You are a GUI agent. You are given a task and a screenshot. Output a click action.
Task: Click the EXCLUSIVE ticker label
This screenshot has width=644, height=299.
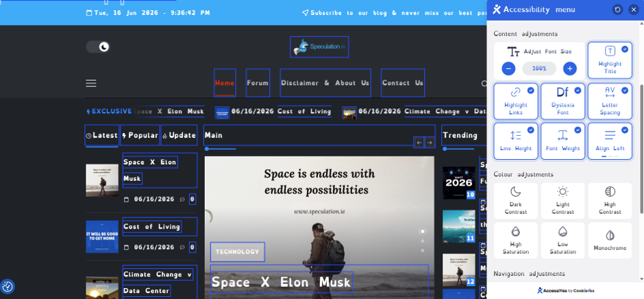click(x=109, y=112)
